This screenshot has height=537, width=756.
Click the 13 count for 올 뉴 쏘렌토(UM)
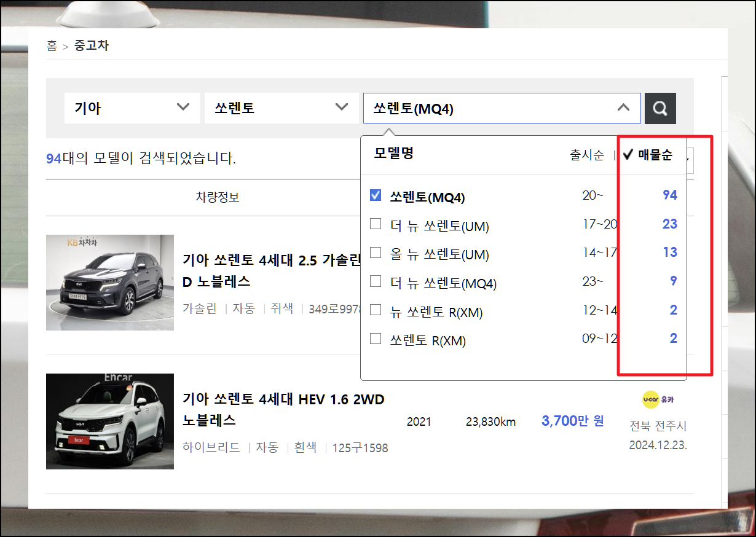670,253
